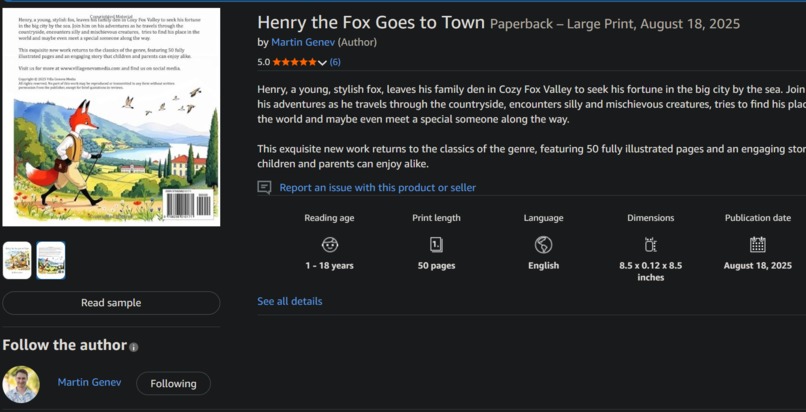Screen dimensions: 806x412
Task: Click the Henry the Fox Goes to Town title
Action: (x=371, y=23)
